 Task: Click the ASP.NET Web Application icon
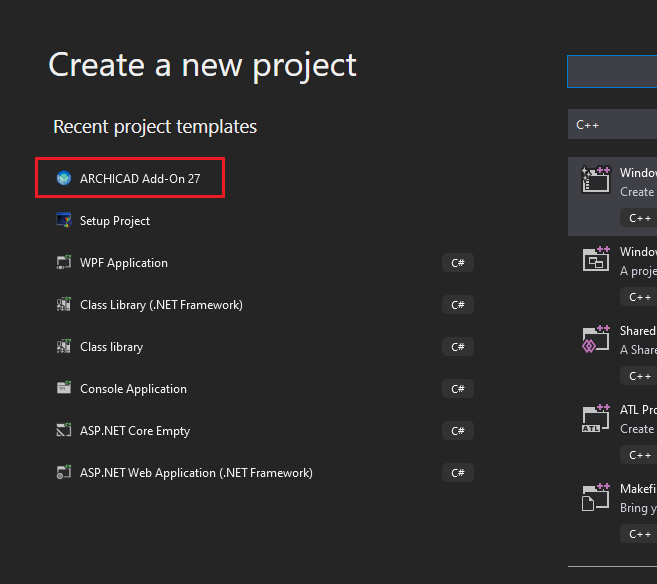64,473
